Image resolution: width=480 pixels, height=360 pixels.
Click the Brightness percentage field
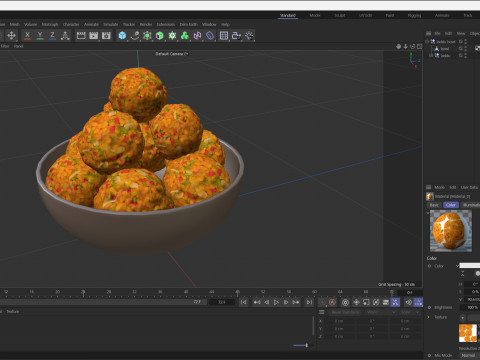[x=471, y=307]
